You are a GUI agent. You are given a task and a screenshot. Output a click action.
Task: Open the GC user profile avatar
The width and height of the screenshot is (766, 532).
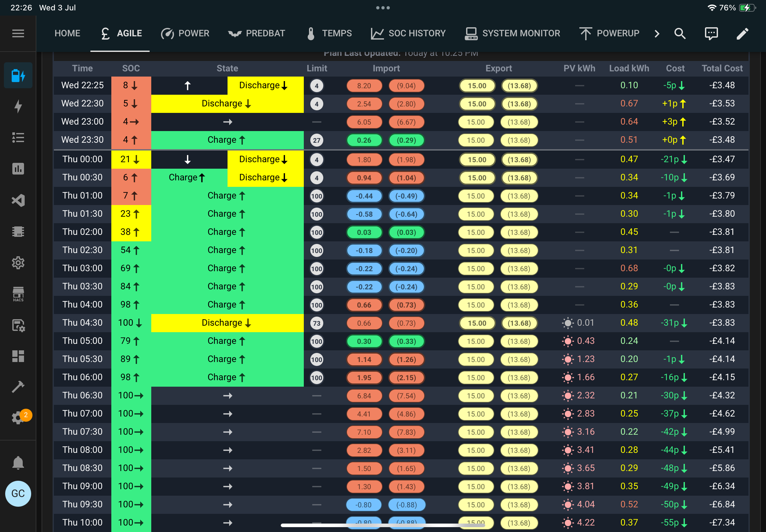tap(18, 493)
